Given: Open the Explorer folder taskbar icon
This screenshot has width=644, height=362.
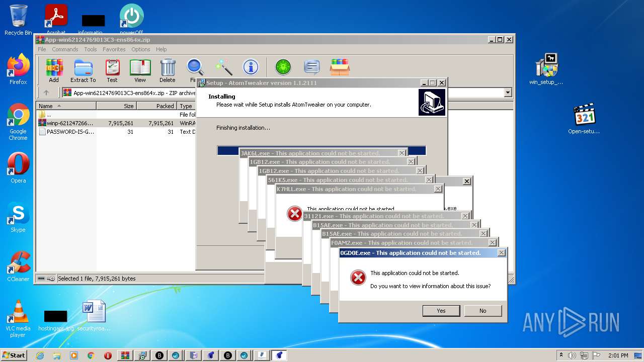Looking at the screenshot, I should (x=57, y=355).
